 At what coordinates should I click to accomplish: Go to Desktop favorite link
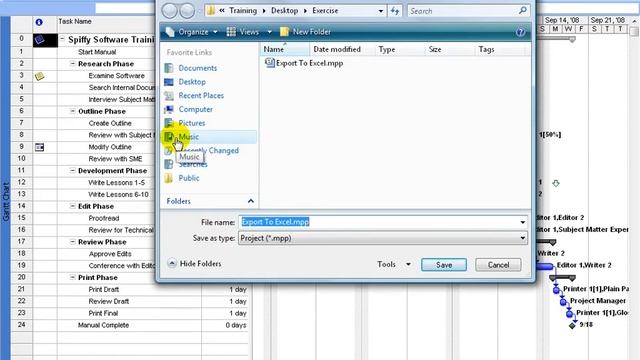click(192, 82)
